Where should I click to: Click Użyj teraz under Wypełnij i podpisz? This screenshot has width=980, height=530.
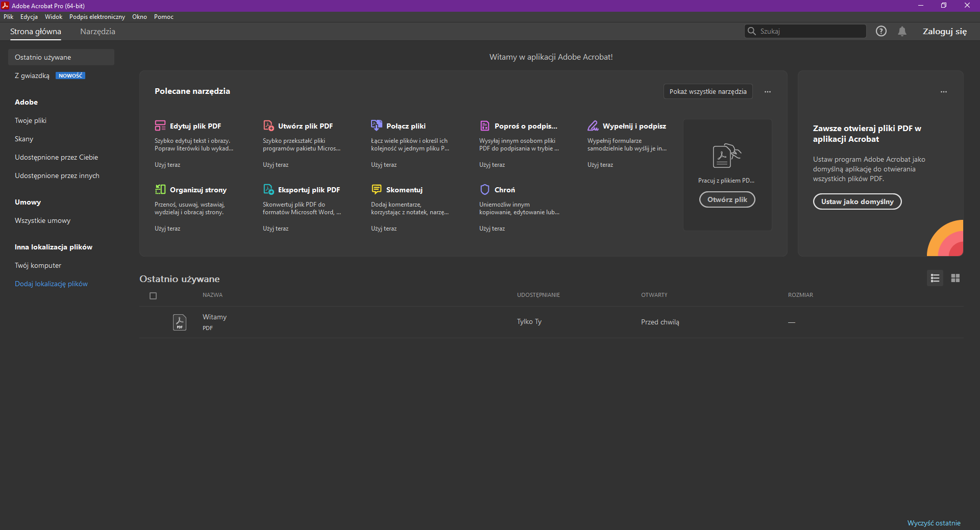[600, 165]
